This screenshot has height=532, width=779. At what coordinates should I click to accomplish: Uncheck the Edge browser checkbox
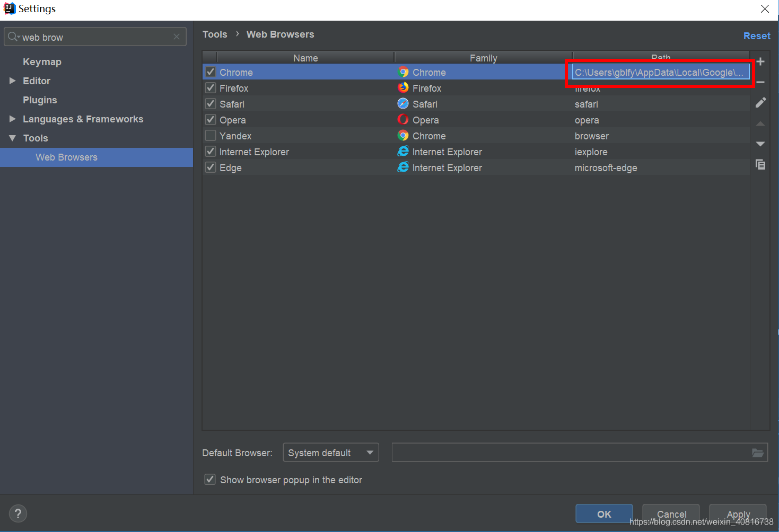[211, 167]
